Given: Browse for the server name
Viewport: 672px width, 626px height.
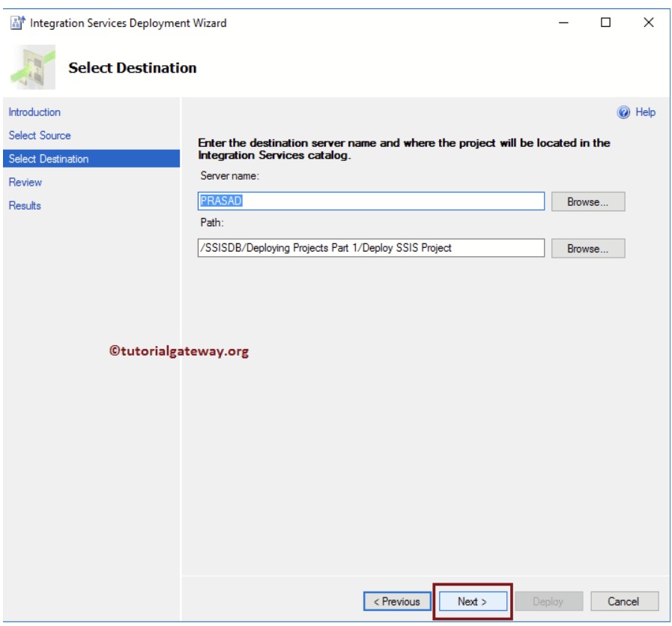Looking at the screenshot, I should point(587,201).
